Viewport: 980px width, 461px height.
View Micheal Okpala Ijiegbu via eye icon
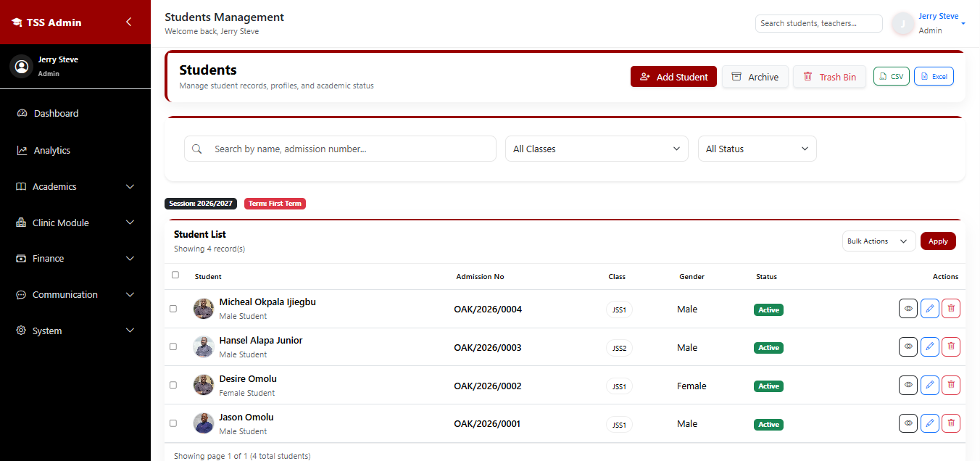click(x=908, y=309)
